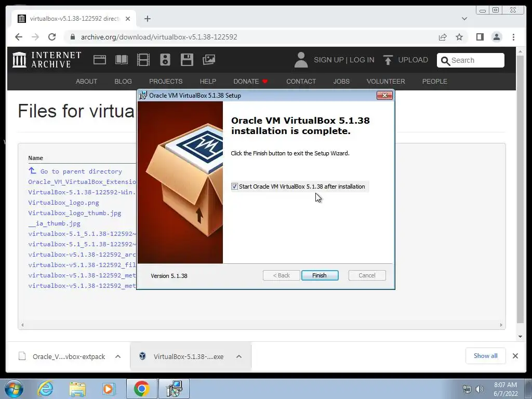532x399 pixels.
Task: Uncheck Start Oracle VM VirtualBox after installation
Action: (x=234, y=187)
